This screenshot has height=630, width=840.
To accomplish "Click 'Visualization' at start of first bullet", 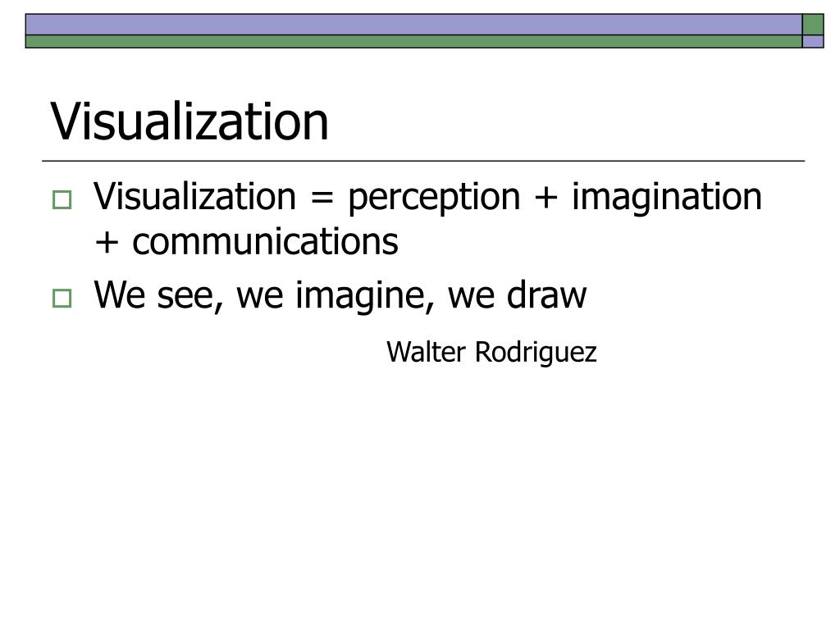I will pyautogui.click(x=195, y=196).
